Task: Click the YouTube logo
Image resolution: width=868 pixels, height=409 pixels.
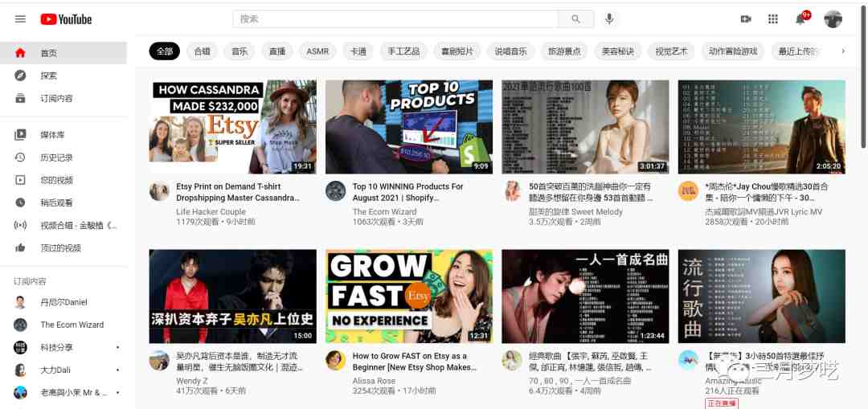Action: click(x=66, y=19)
